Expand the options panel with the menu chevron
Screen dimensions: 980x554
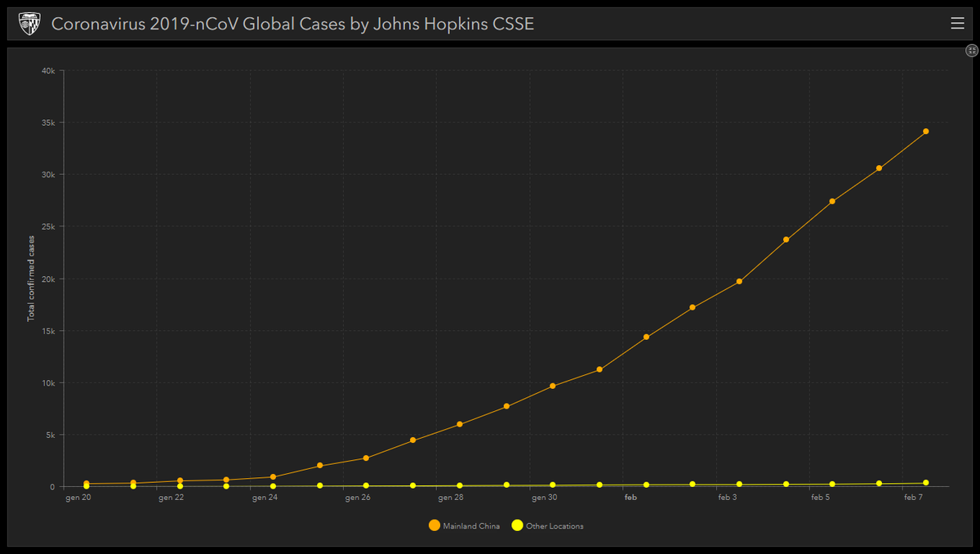coord(957,23)
